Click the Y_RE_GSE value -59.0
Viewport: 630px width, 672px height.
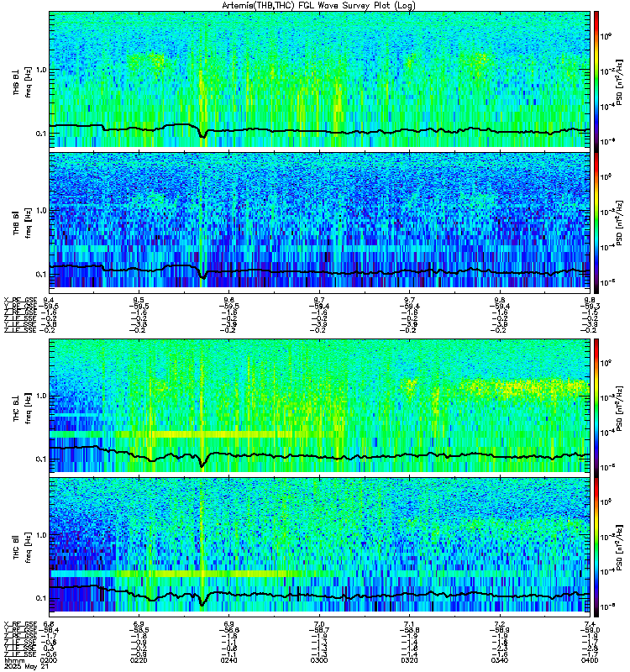591,630
